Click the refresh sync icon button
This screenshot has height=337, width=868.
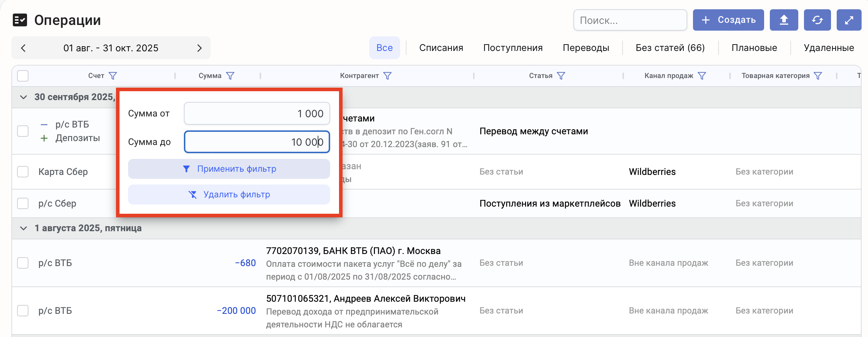tap(817, 20)
